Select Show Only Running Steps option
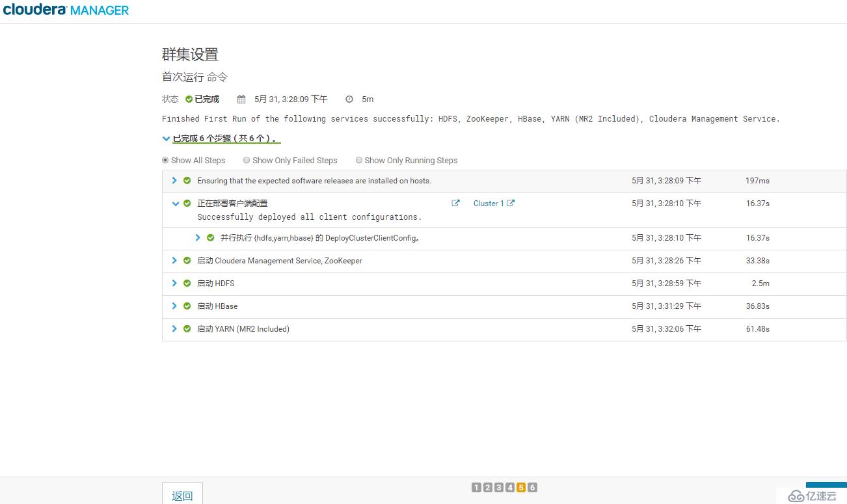The width and height of the screenshot is (847, 504). click(x=359, y=160)
